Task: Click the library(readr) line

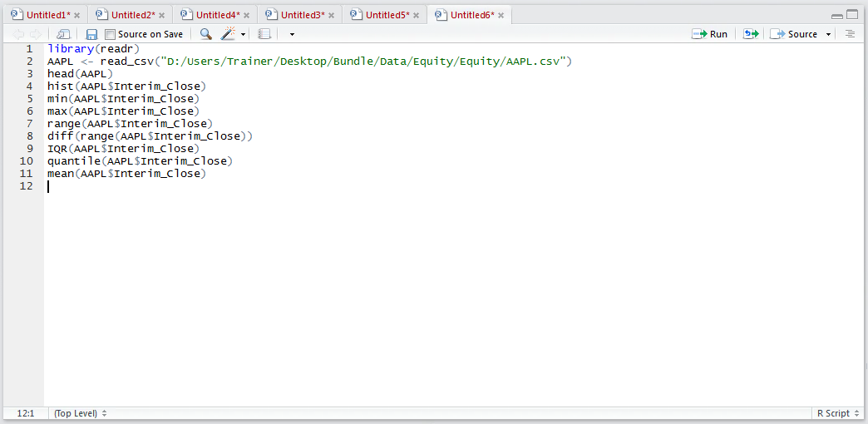Action: point(93,49)
